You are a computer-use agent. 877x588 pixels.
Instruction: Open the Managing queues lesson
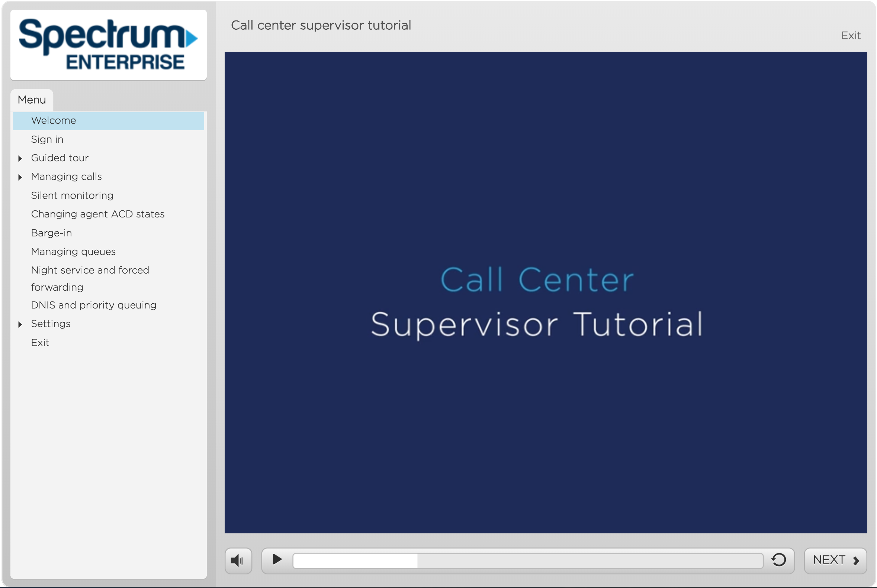point(73,252)
